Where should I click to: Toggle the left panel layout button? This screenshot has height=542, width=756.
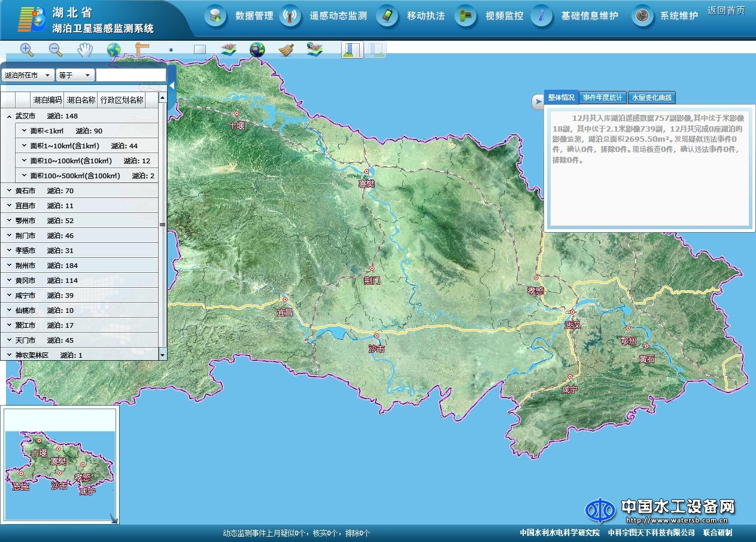coord(353,50)
